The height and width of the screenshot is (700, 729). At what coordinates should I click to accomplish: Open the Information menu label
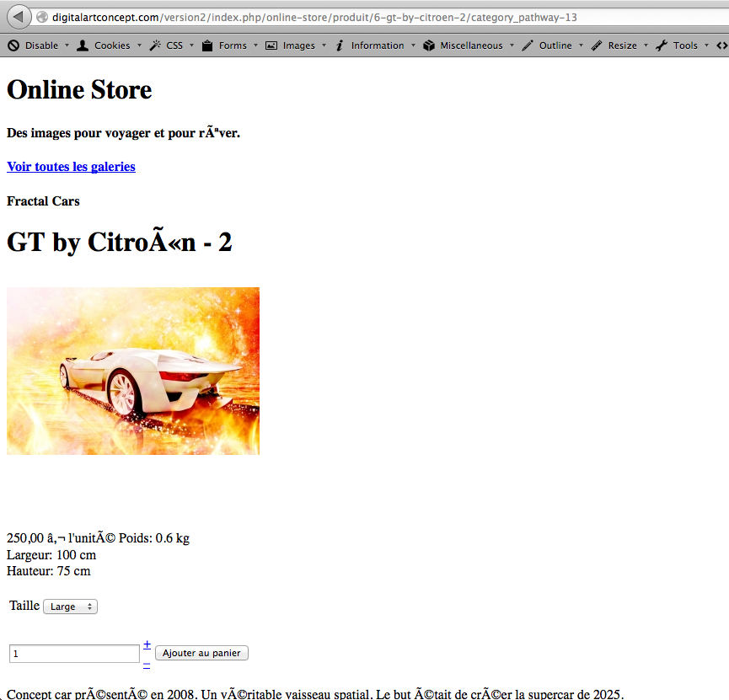coord(378,45)
